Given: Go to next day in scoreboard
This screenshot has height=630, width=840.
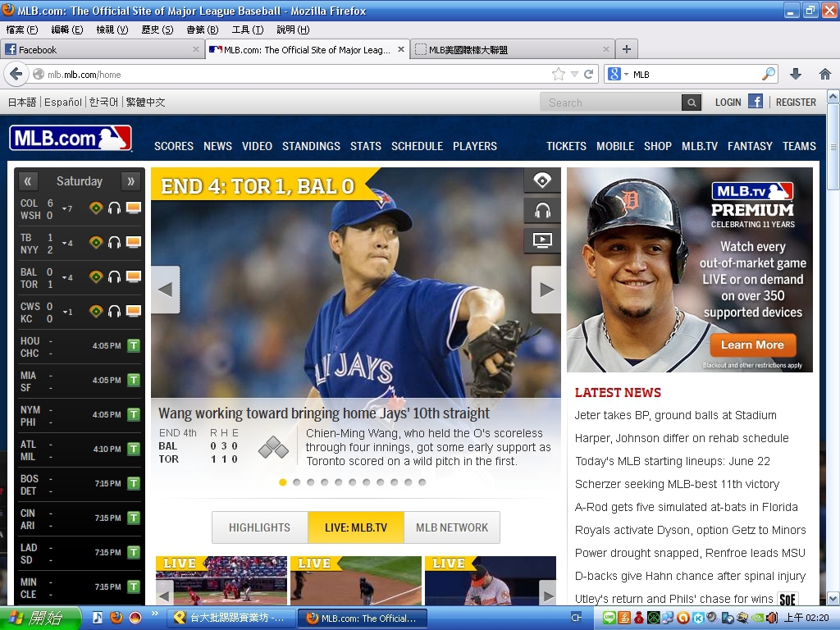Looking at the screenshot, I should 130,181.
